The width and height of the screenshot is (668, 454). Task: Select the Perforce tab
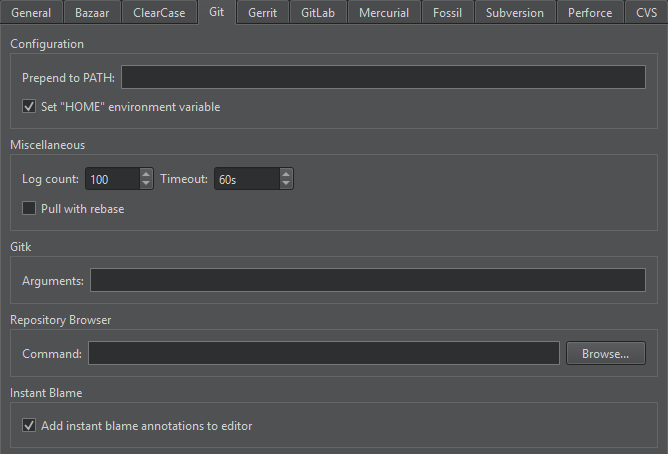[x=591, y=13]
